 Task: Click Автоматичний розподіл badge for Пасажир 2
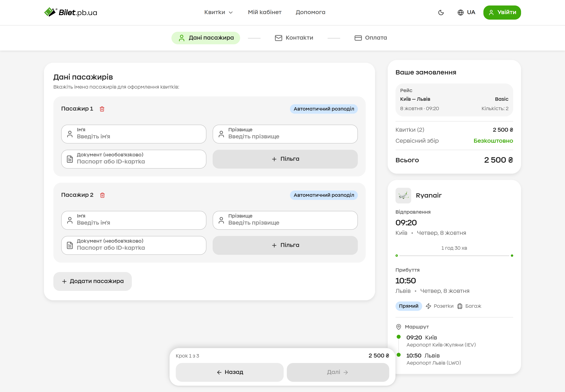click(x=324, y=195)
